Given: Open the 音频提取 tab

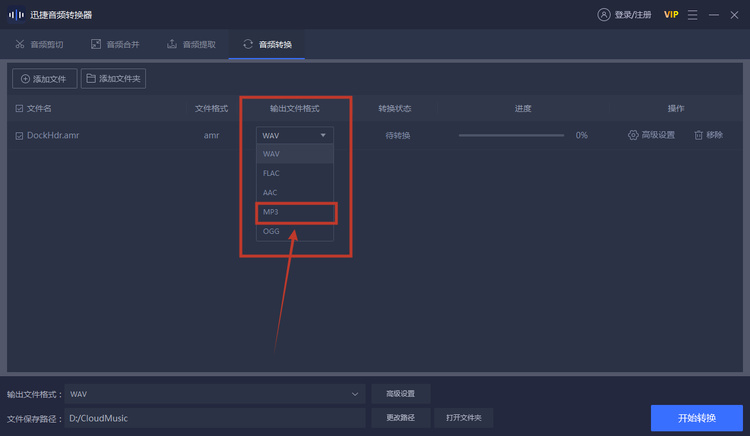Looking at the screenshot, I should (191, 44).
